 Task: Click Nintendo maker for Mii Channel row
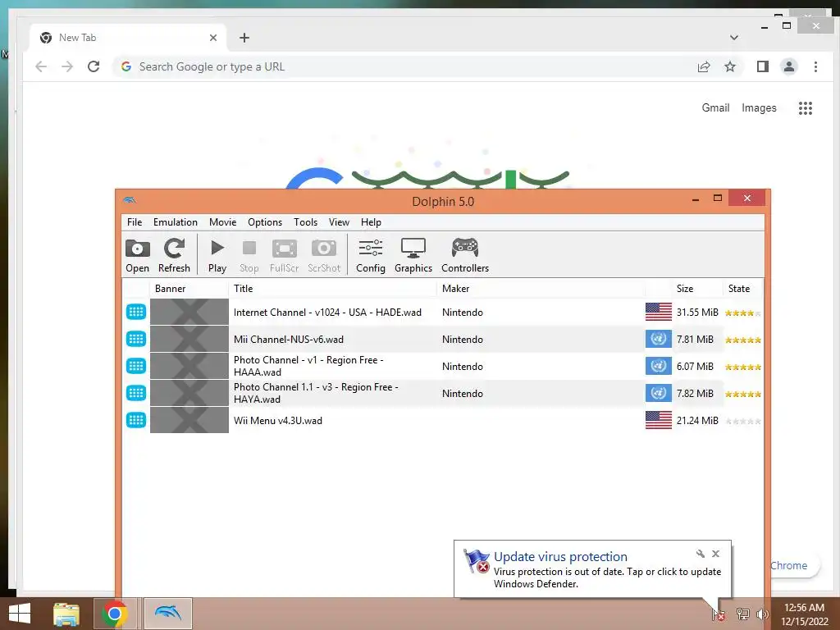[463, 339]
